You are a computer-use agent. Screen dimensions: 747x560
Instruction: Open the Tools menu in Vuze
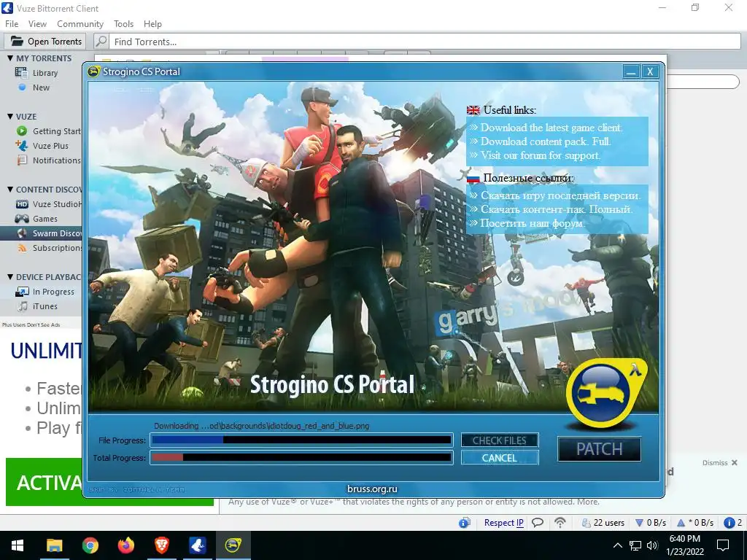pos(123,24)
